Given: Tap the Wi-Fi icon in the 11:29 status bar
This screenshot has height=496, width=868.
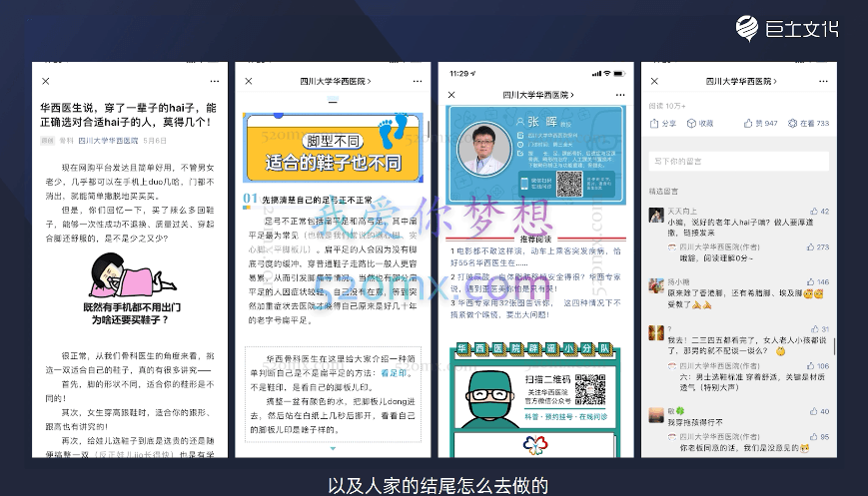Looking at the screenshot, I should coord(607,73).
